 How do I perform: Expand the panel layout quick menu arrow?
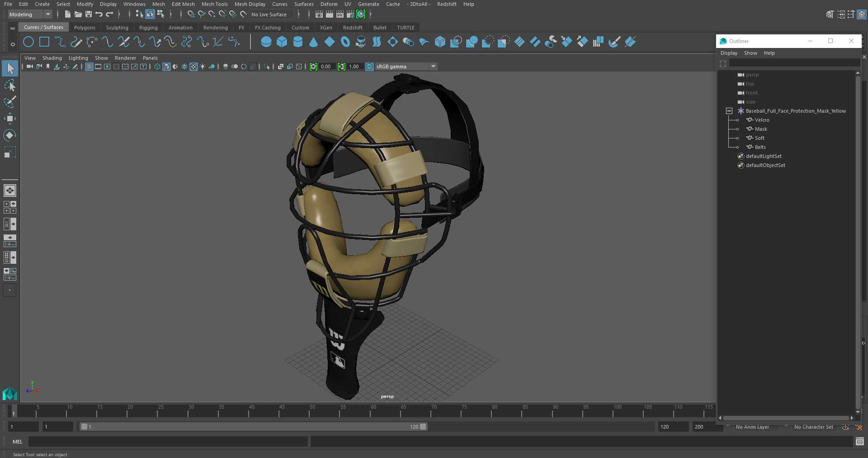[x=9, y=290]
